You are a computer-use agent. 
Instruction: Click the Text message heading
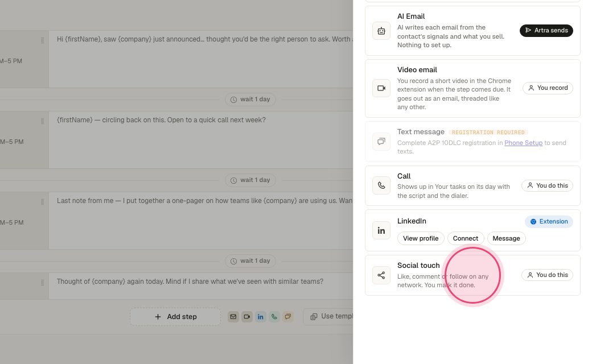click(421, 131)
